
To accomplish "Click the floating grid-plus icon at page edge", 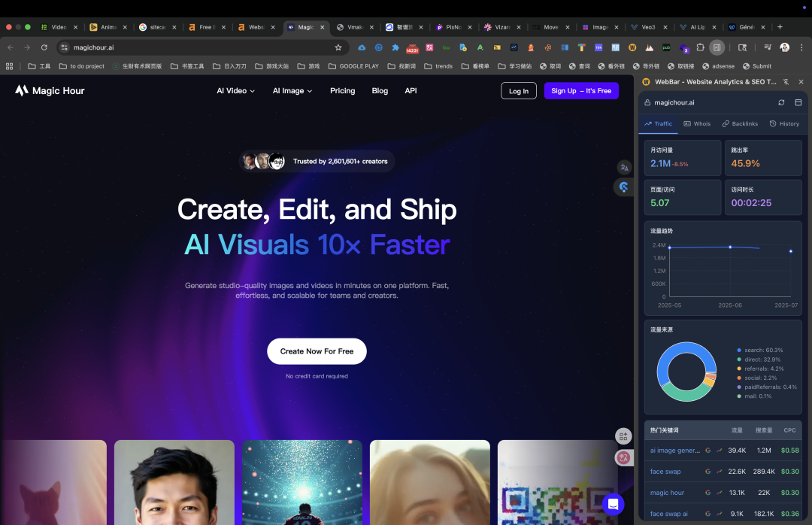I will click(x=623, y=436).
